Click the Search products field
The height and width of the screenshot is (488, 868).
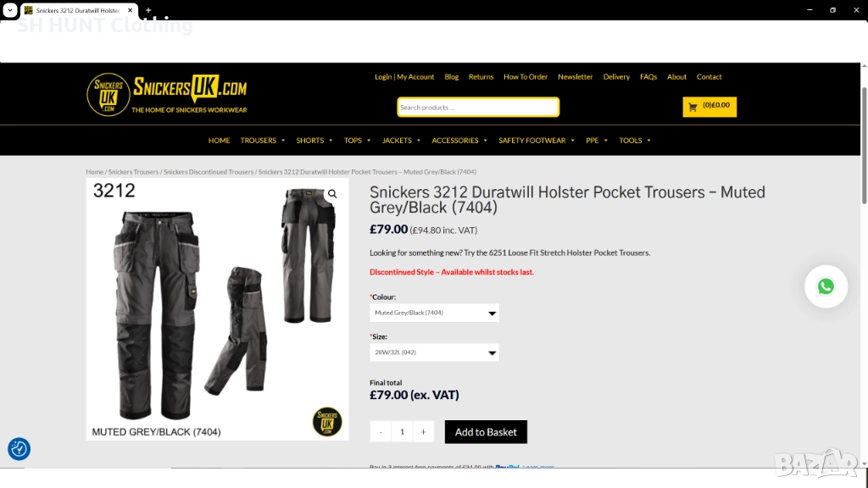pos(478,108)
